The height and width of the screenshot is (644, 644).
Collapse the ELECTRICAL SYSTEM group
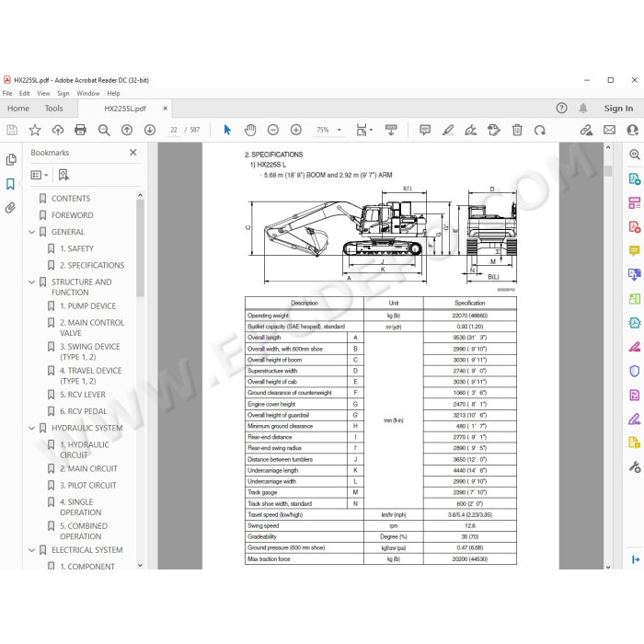click(31, 550)
